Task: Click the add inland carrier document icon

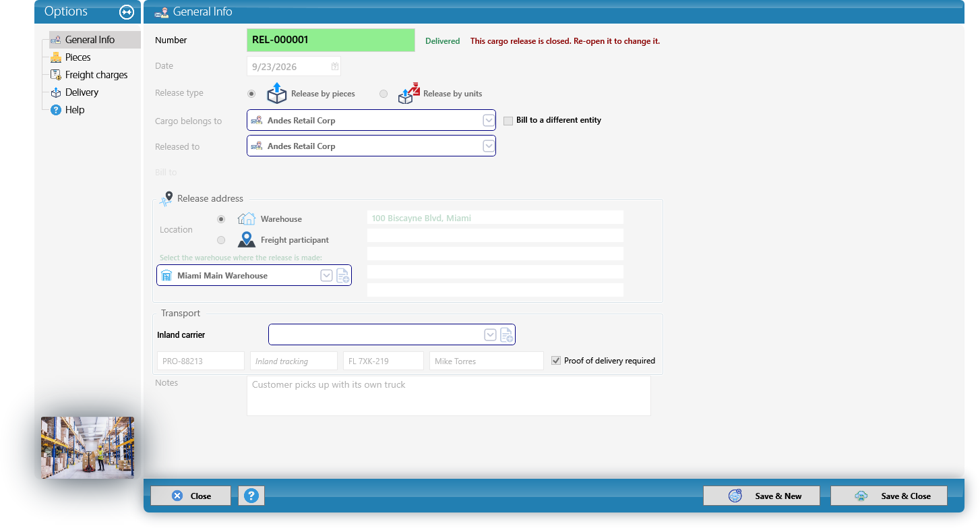Action: pyautogui.click(x=506, y=335)
